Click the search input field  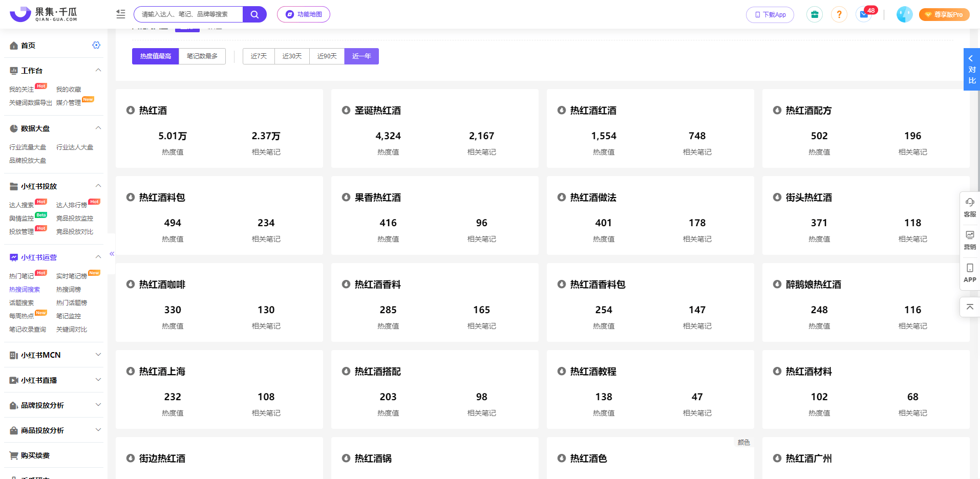188,14
